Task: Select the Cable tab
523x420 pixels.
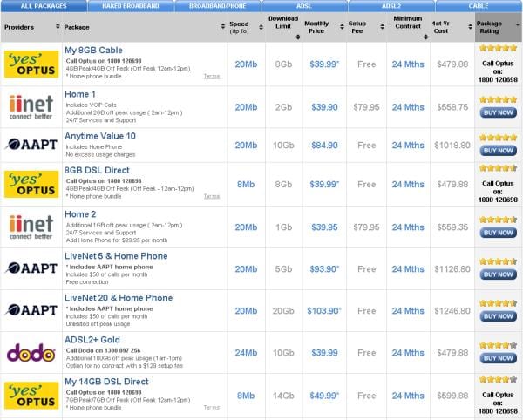Action: [x=479, y=6]
